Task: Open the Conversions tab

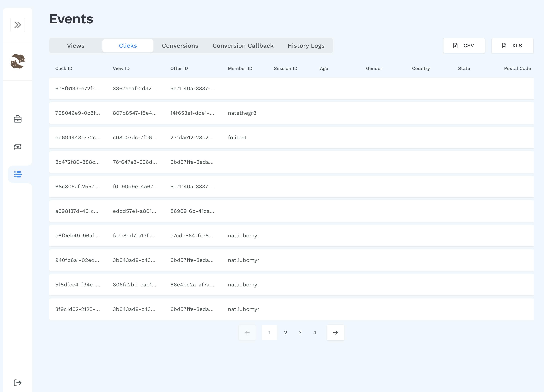Action: coord(180,46)
